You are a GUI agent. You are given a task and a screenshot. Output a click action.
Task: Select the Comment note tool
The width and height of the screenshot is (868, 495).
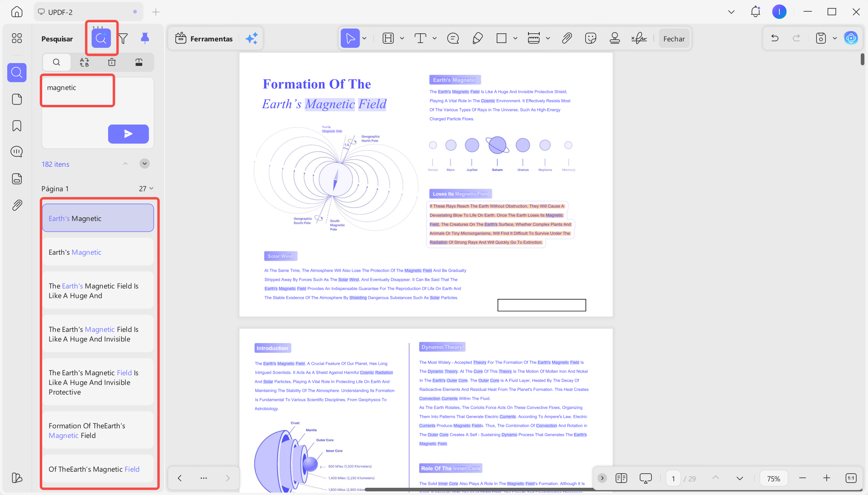[x=453, y=39]
